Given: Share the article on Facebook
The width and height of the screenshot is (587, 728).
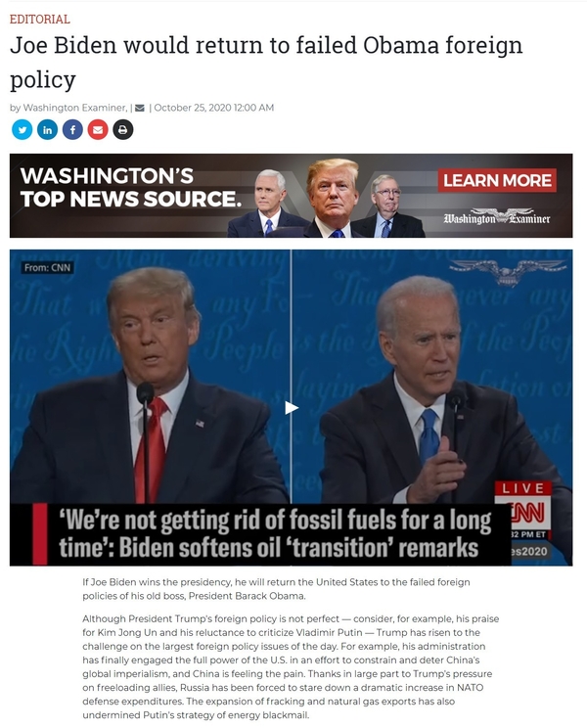Looking at the screenshot, I should (x=72, y=129).
